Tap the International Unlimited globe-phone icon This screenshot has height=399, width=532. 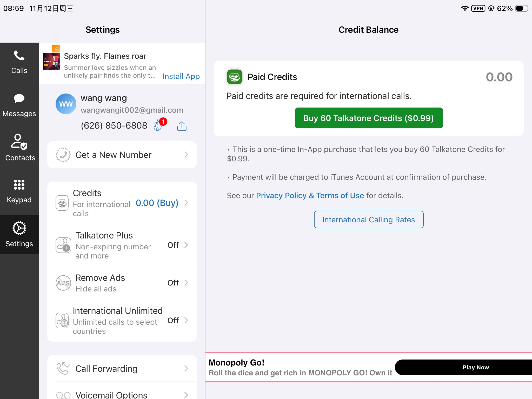[62, 321]
